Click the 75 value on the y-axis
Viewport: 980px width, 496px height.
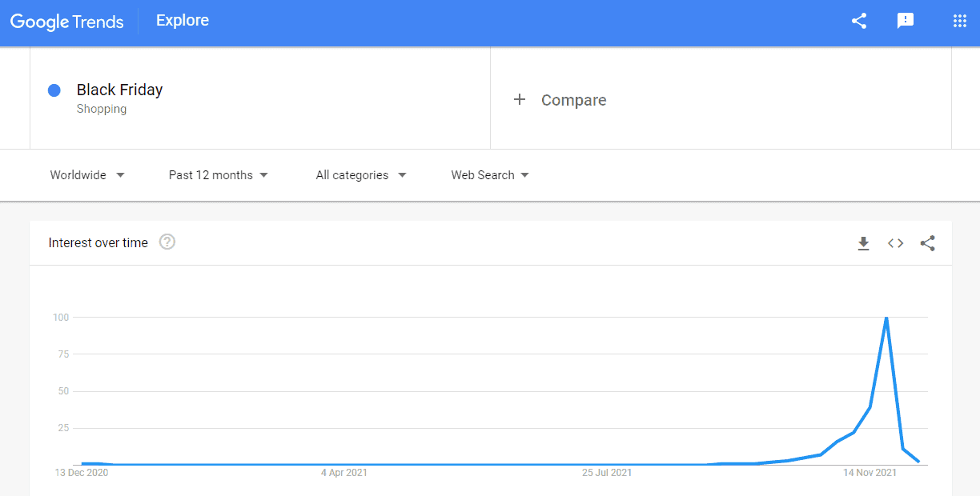point(63,354)
